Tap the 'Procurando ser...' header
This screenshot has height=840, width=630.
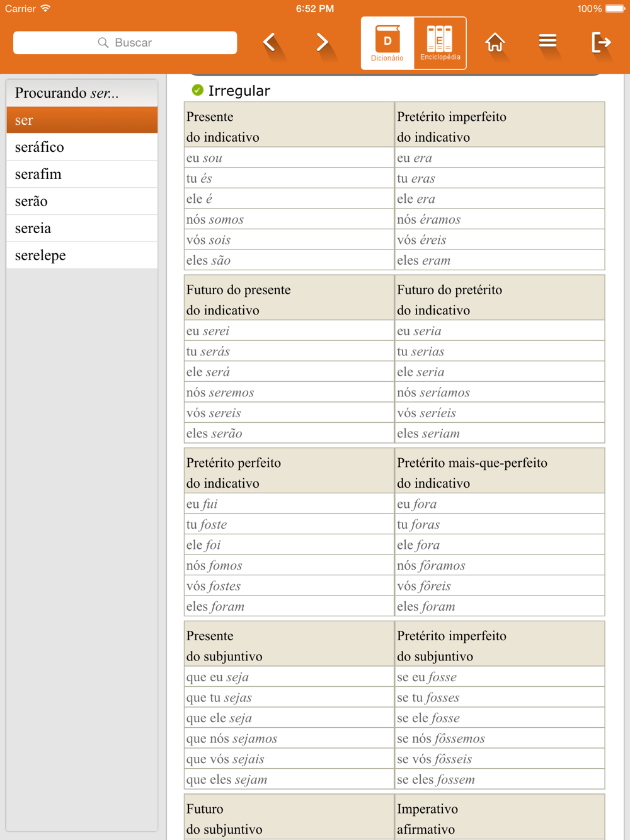82,93
